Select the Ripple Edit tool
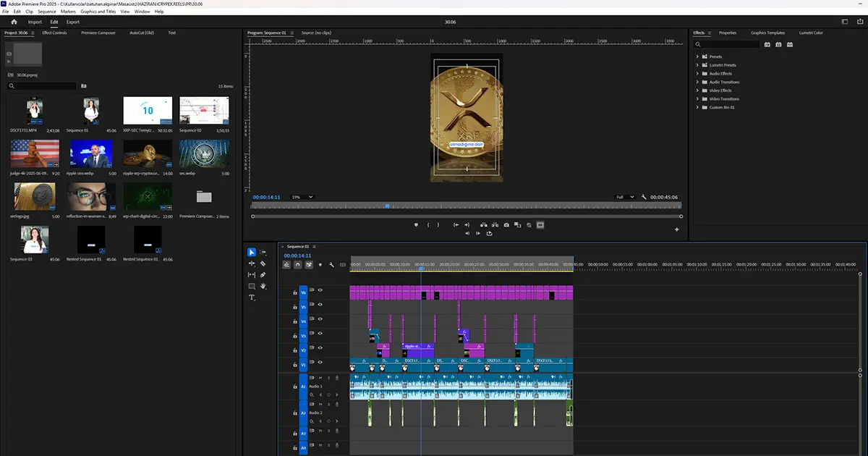Screen dimensions: 868x456 (x=252, y=263)
